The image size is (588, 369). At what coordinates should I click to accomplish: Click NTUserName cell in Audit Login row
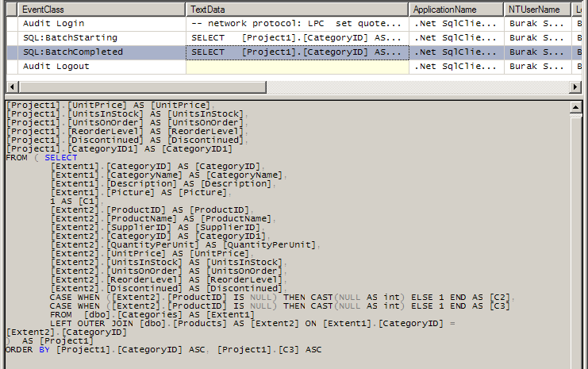click(x=537, y=24)
